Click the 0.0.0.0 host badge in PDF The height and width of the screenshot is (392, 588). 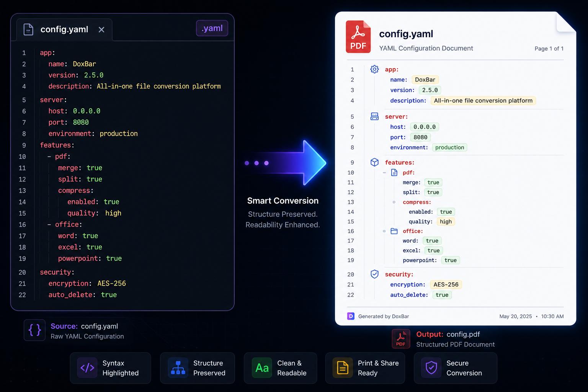click(x=425, y=127)
